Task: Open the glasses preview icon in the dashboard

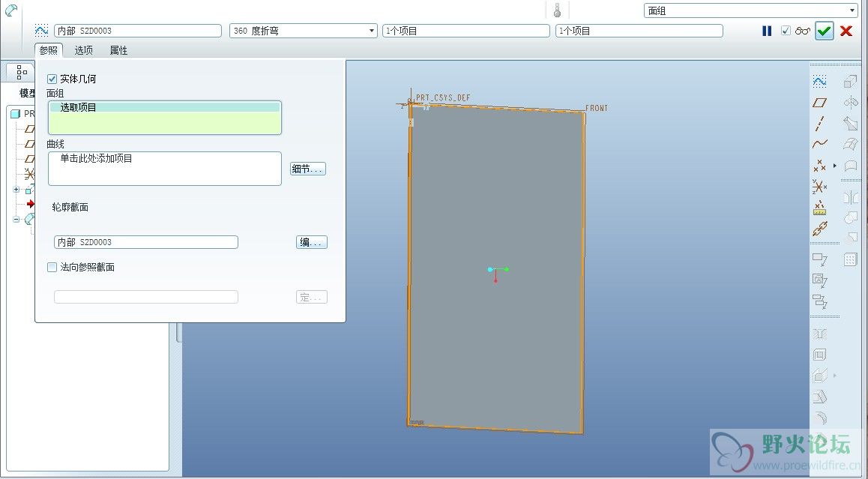Action: point(802,31)
